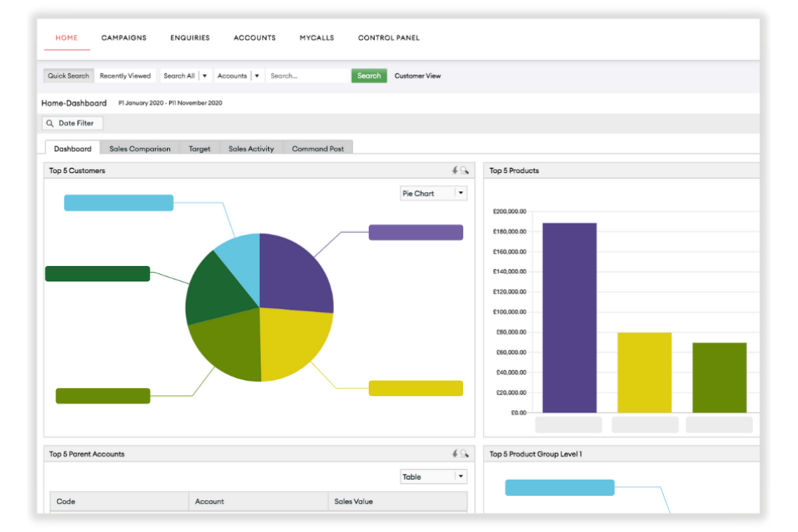
Task: Click the magnifier icon in Top 5 Customers header
Action: pos(464,171)
